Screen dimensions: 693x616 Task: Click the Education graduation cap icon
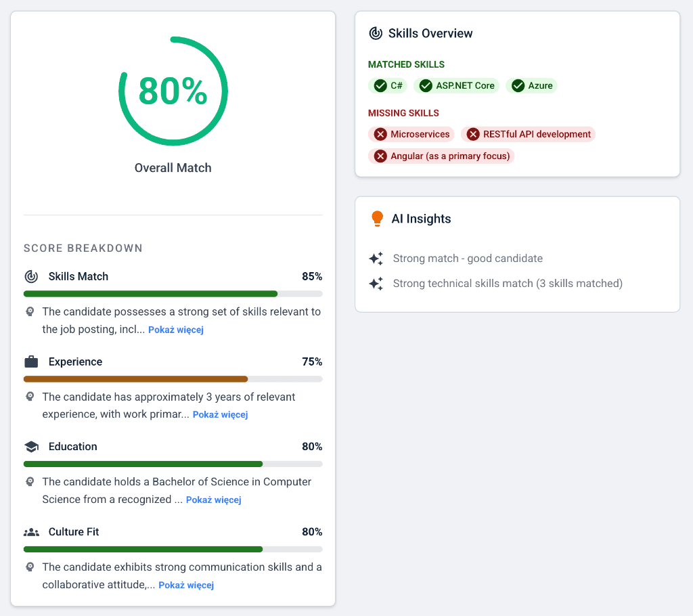pos(31,447)
